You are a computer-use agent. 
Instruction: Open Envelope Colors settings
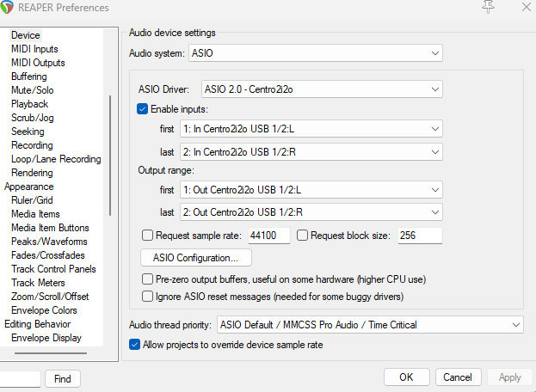pyautogui.click(x=44, y=310)
